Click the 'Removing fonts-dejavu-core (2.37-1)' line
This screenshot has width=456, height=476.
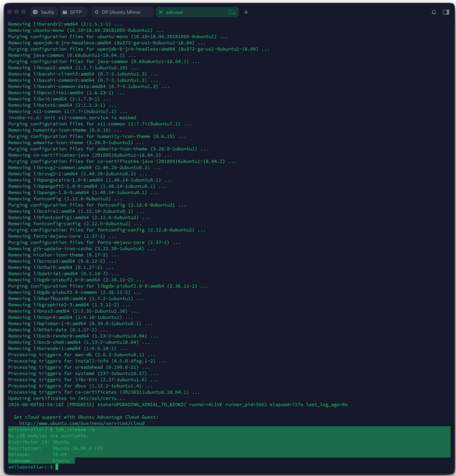click(x=62, y=236)
